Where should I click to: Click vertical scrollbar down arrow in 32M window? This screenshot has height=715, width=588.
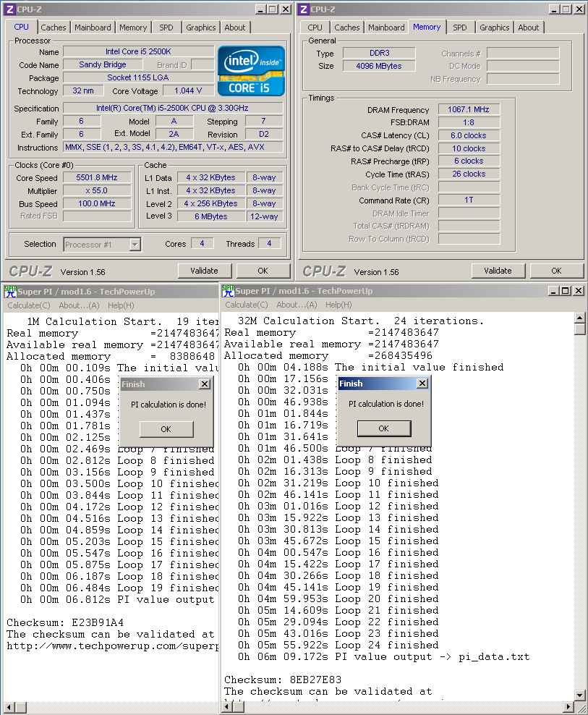click(x=580, y=695)
